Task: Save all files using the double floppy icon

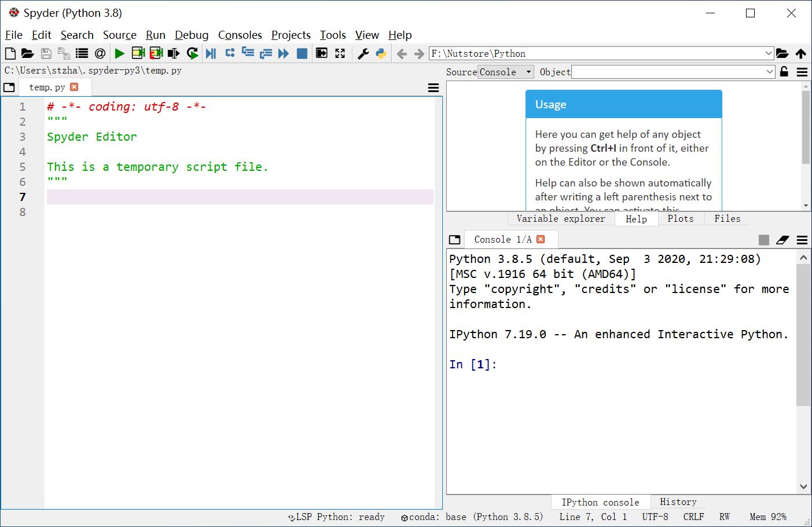Action: pyautogui.click(x=64, y=53)
